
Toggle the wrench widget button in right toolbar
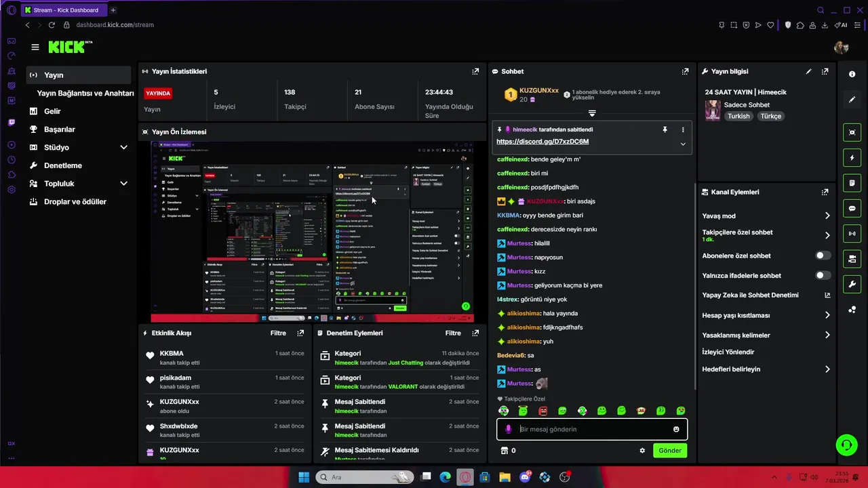[x=852, y=284]
